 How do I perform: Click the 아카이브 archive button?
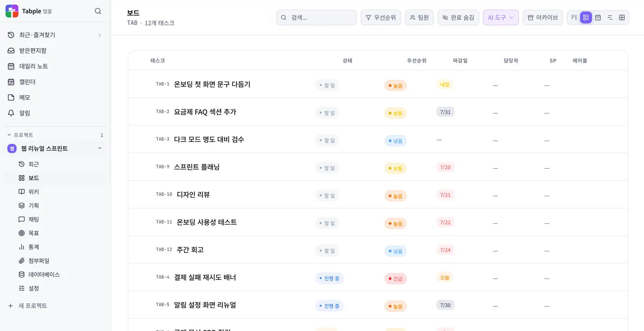[543, 17]
